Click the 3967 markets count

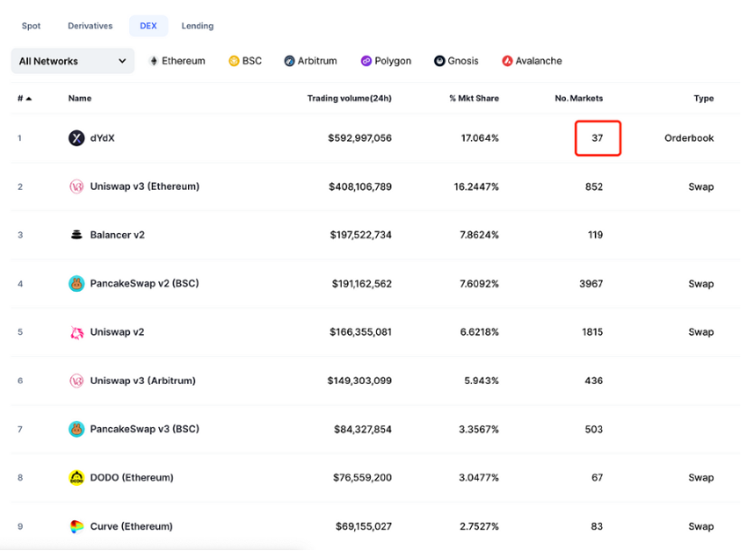tap(591, 284)
